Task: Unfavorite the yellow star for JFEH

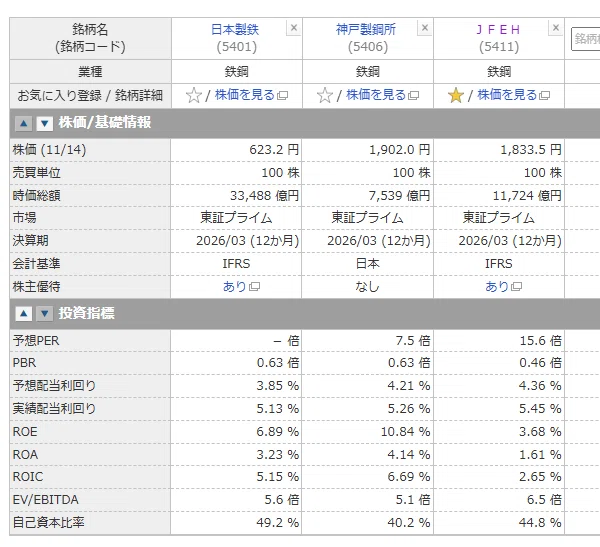Action: coord(456,95)
